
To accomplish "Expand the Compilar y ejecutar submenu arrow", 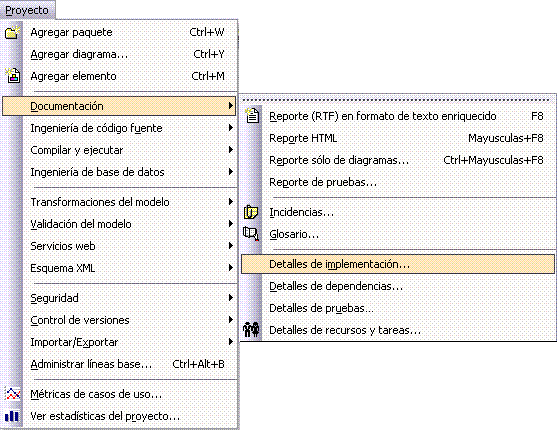I will 231,150.
